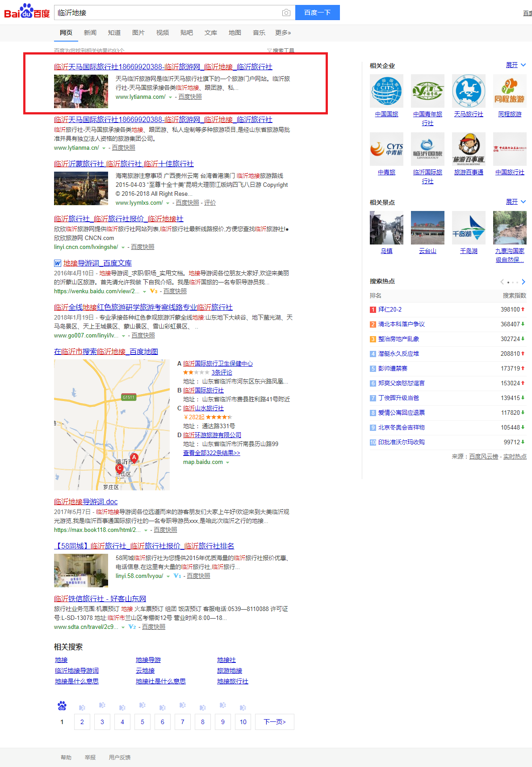This screenshot has width=532, height=767.
Task: Switch to the 知道 tab
Action: pyautogui.click(x=114, y=33)
